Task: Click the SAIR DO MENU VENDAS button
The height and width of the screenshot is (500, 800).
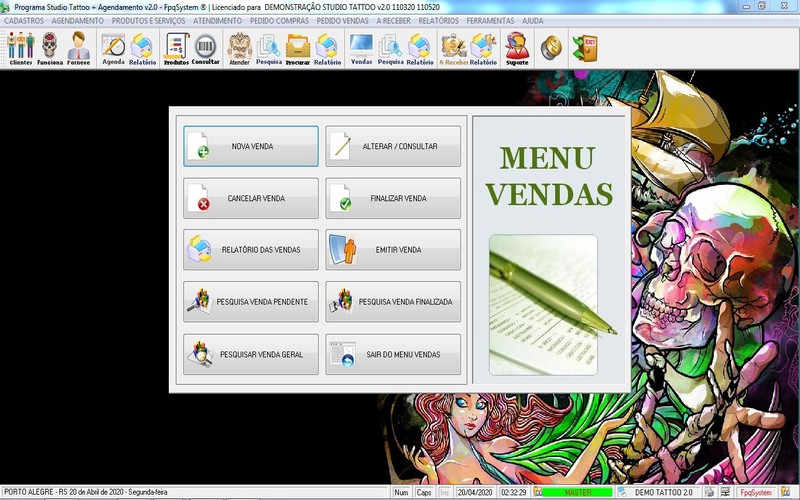Action: coord(393,354)
